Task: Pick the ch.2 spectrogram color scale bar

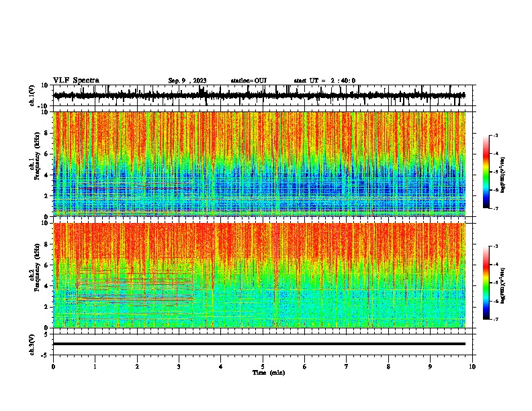Action: point(486,283)
